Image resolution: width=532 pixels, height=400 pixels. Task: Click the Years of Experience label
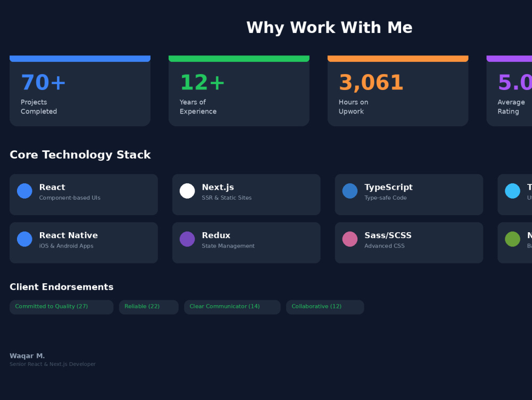pyautogui.click(x=198, y=107)
